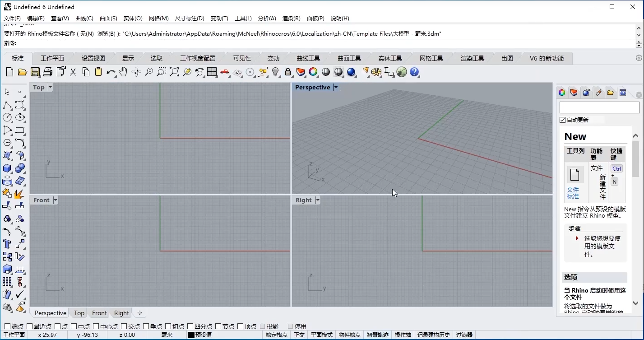The height and width of the screenshot is (340, 644).
Task: Toggle 锁定格点 in the status bar
Action: tap(277, 335)
